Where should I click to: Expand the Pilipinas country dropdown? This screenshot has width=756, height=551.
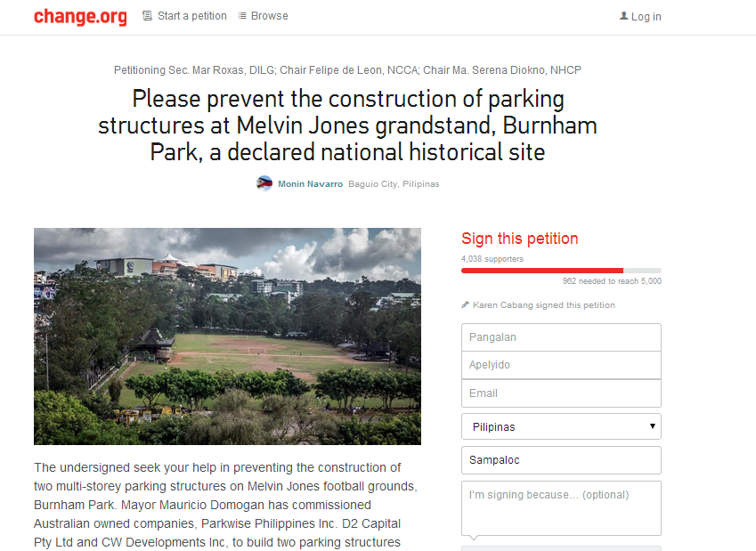[x=561, y=426]
